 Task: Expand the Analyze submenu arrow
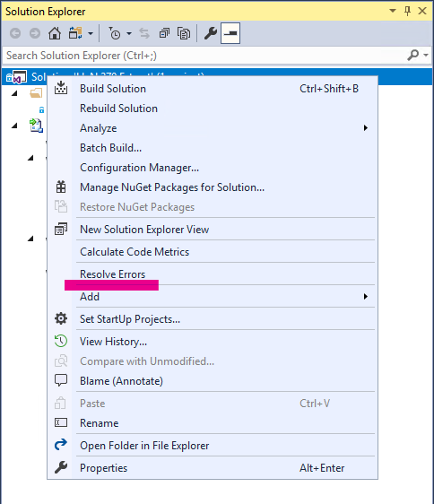coord(366,128)
